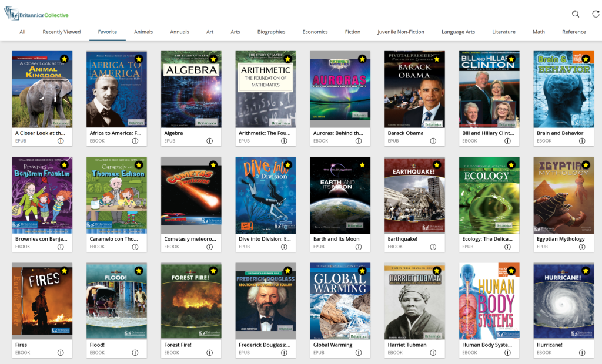Open info for Bill and Hillary Clinton
602x364 pixels.
click(507, 141)
